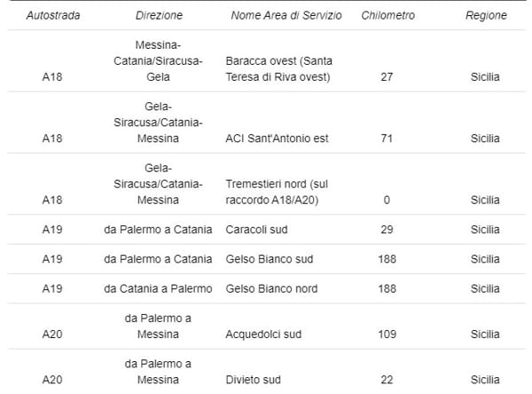Click kilometer value 22
The width and height of the screenshot is (532, 394).
click(387, 380)
